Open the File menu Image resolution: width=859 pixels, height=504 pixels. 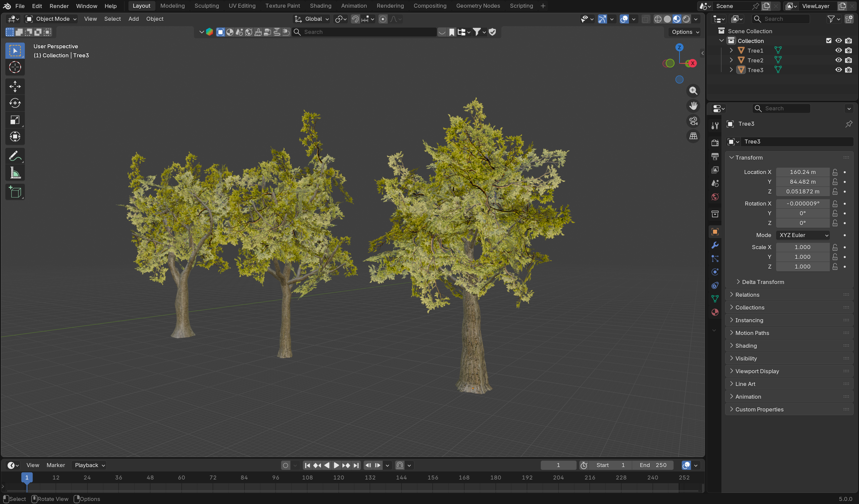click(20, 6)
